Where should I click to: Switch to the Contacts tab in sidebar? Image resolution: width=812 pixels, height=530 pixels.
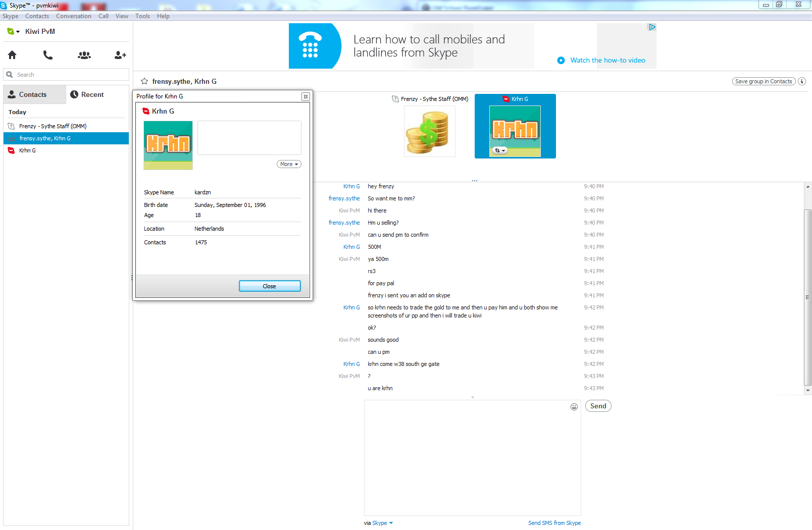[34, 94]
